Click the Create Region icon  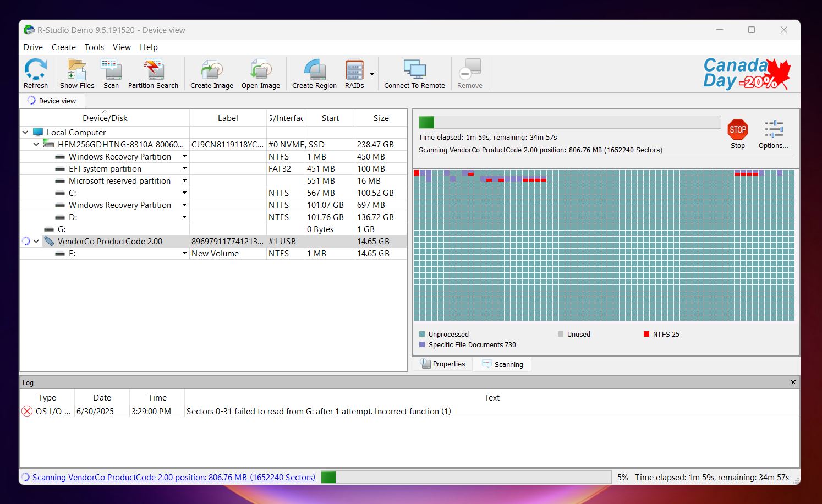315,70
